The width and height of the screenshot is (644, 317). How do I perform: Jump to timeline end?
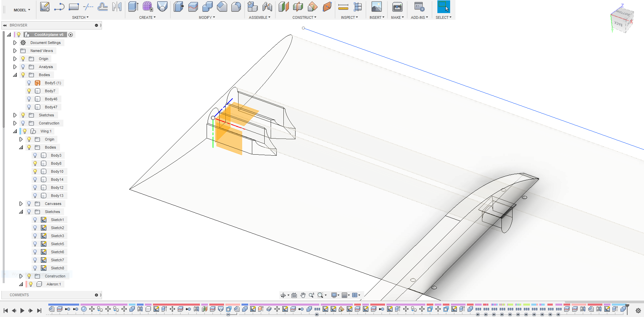[39, 311]
